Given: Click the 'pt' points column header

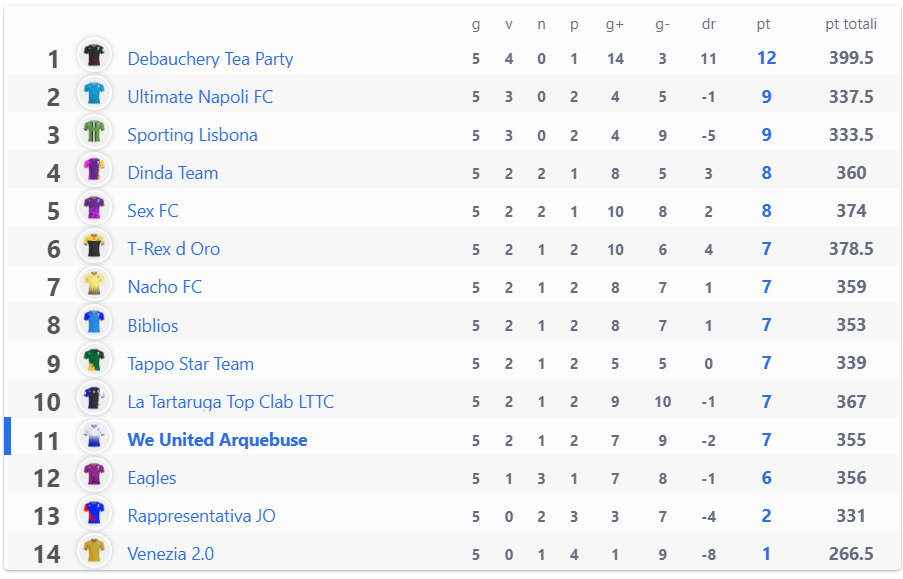Looking at the screenshot, I should point(763,25).
